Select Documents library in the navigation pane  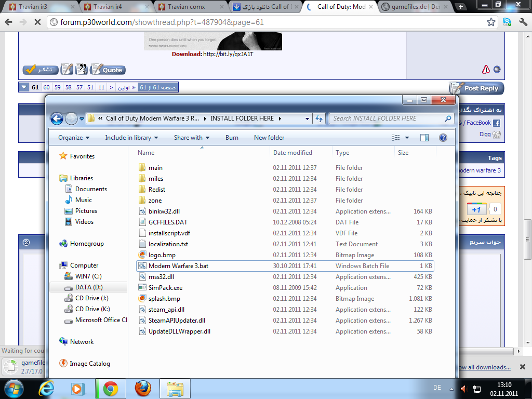[x=91, y=189]
